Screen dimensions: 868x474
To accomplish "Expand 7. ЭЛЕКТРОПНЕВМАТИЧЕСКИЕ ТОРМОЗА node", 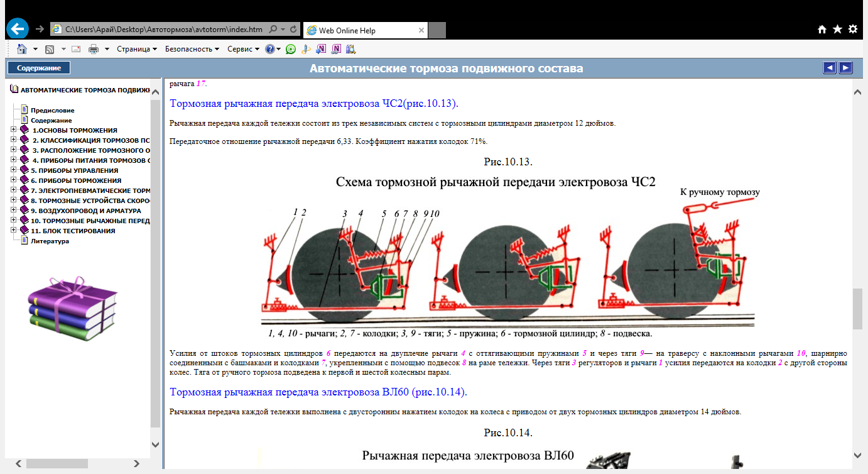I will point(14,190).
